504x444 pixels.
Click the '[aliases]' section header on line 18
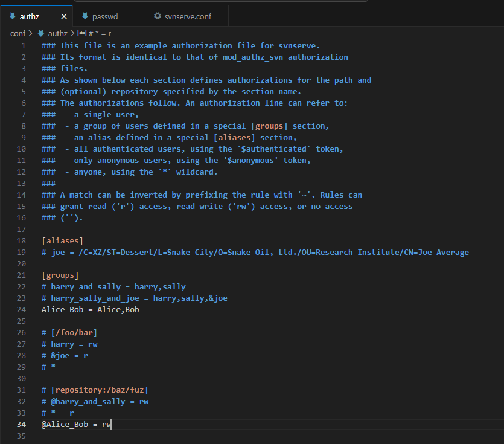pyautogui.click(x=62, y=240)
